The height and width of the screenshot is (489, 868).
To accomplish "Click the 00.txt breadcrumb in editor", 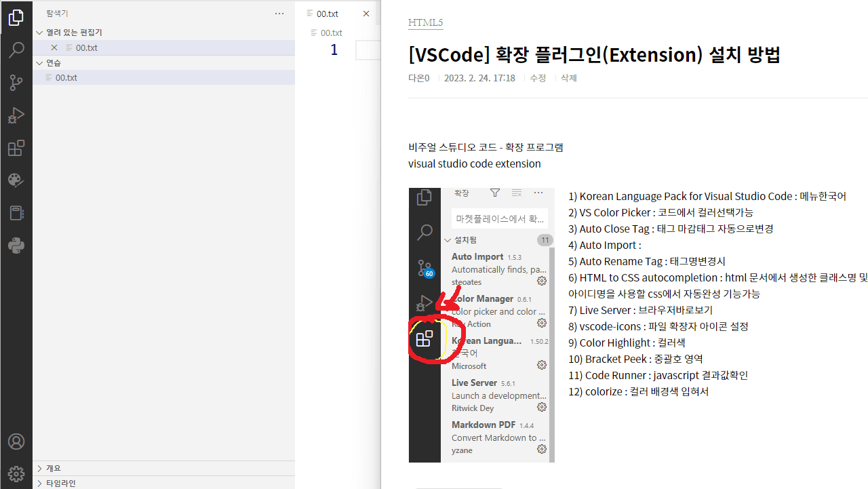I will tap(331, 33).
